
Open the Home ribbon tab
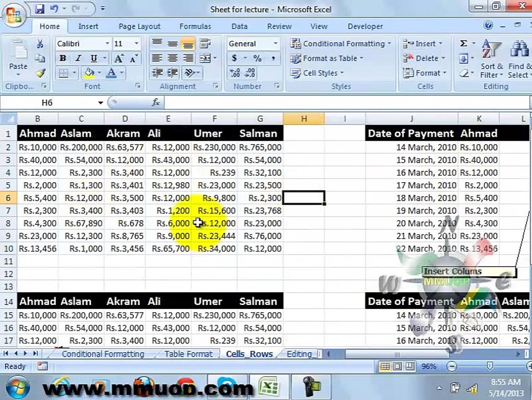click(x=49, y=26)
